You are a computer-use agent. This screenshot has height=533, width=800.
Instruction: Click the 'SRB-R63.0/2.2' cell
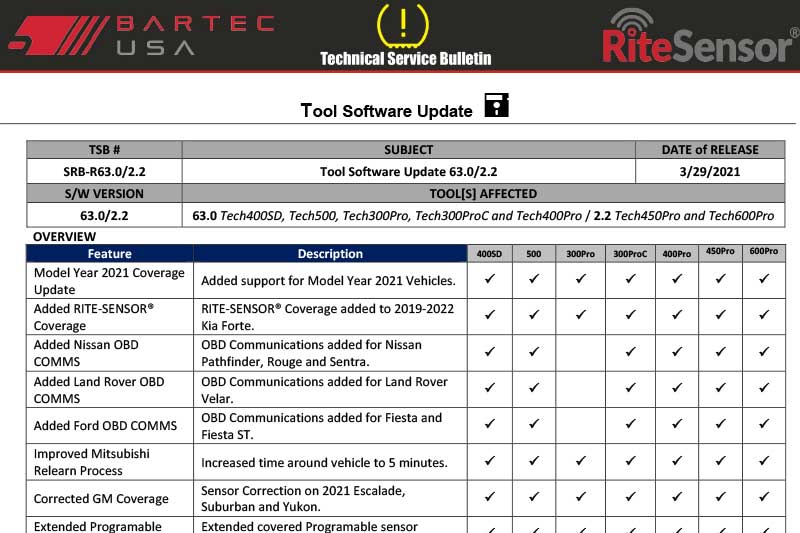tap(104, 171)
